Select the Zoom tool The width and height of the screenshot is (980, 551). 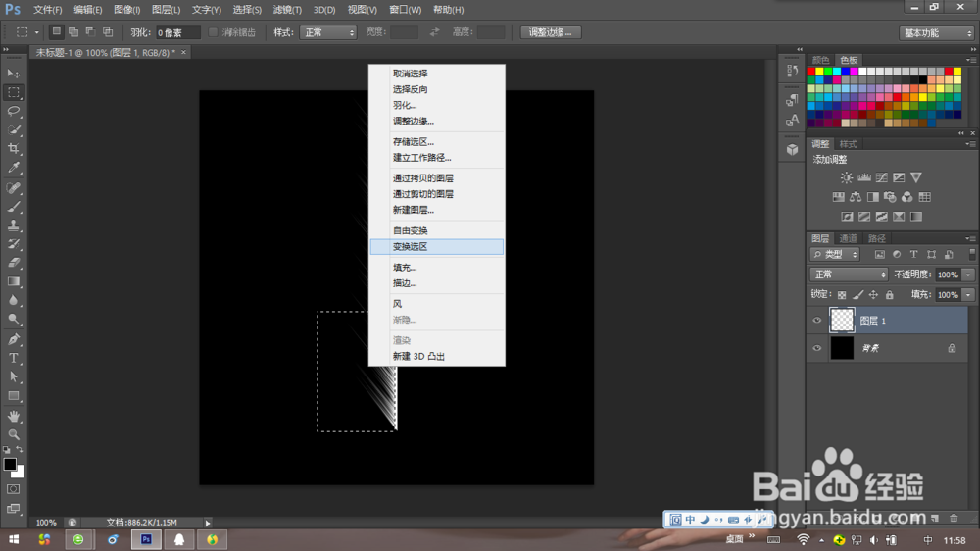coord(13,434)
